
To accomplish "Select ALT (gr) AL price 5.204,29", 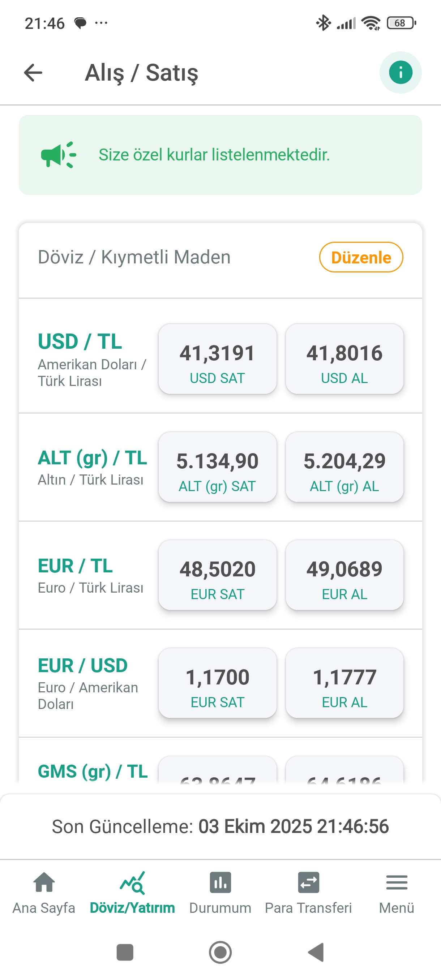I will pos(344,467).
